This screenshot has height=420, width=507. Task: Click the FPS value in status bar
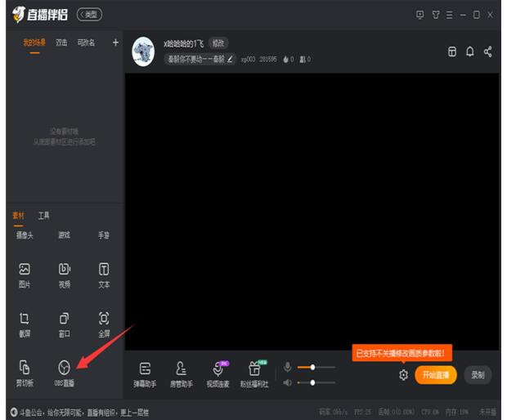pyautogui.click(x=362, y=412)
